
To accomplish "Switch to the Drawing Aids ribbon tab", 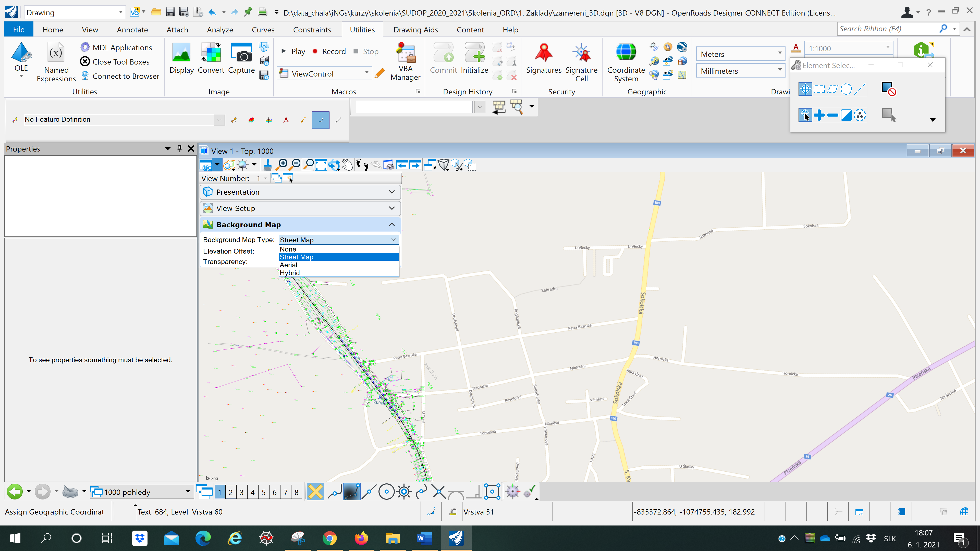I will click(x=415, y=30).
